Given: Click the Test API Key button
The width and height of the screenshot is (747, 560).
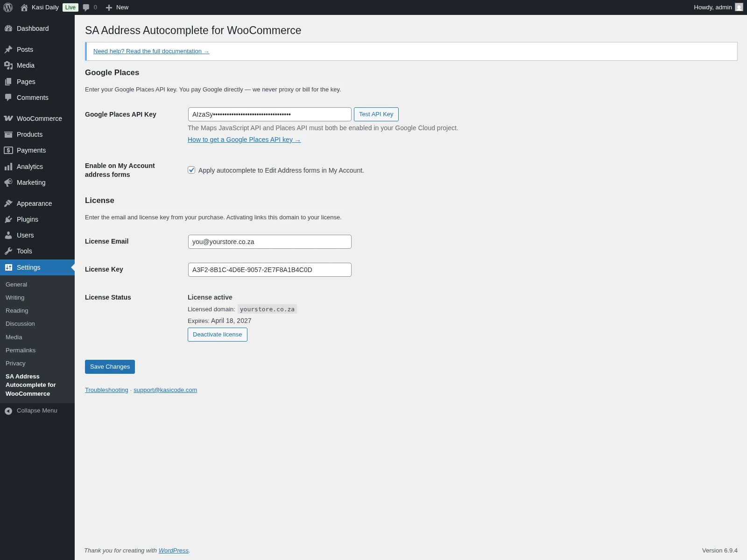Looking at the screenshot, I should point(376,114).
